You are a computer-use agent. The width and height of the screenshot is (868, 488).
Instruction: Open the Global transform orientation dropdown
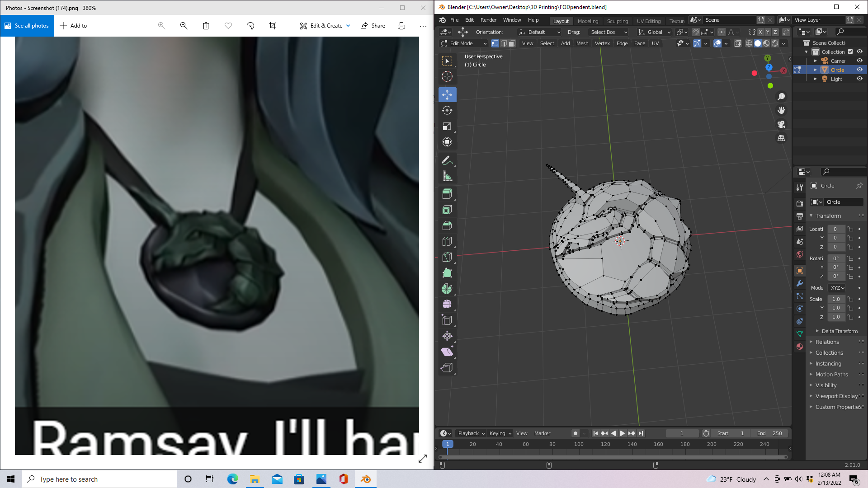[654, 32]
